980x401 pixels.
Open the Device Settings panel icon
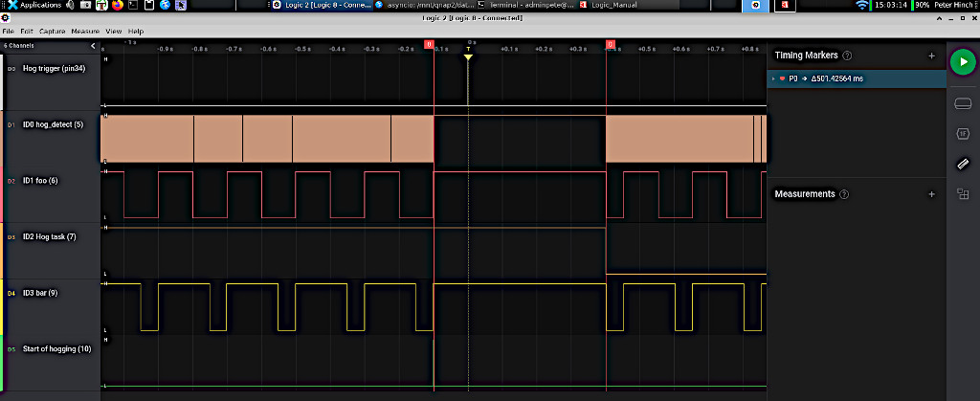coord(963,103)
